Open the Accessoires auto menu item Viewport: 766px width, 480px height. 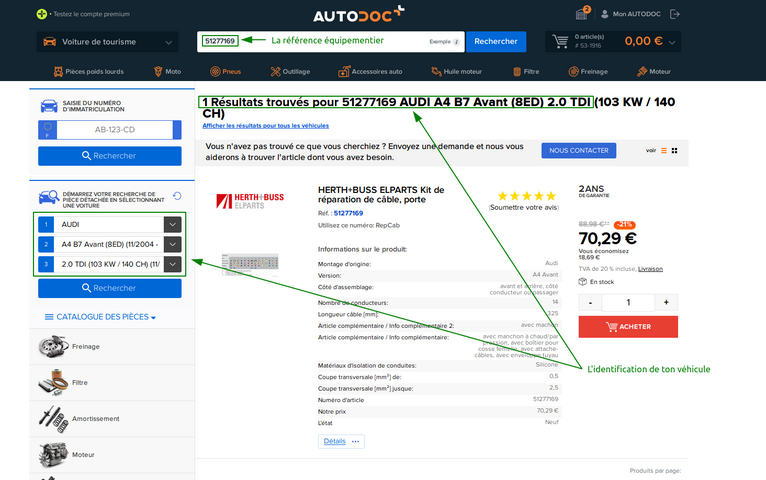coord(370,71)
